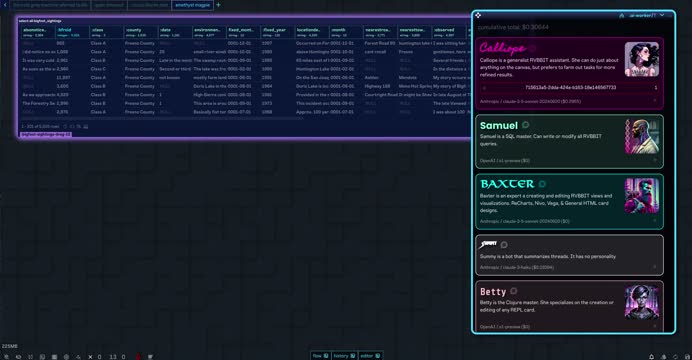Click the home icon in the AI worker panel header
This screenshot has width=692, height=360.
point(622,15)
